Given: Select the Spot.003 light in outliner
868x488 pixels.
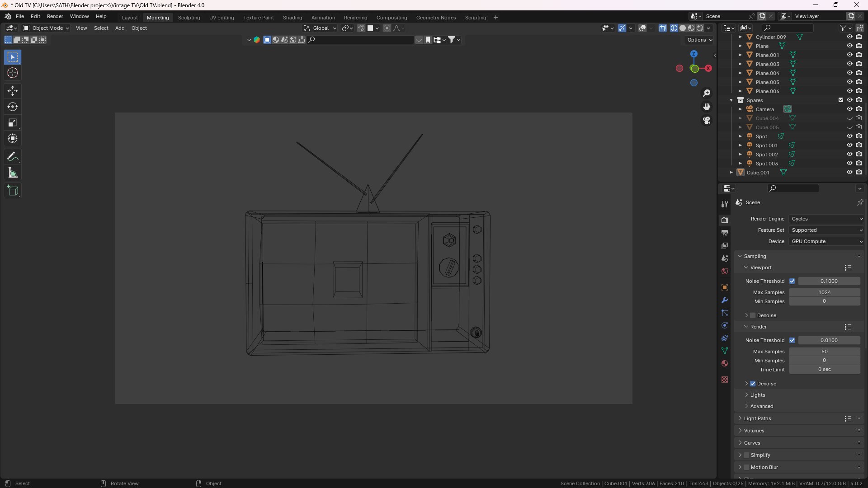Looking at the screenshot, I should click(x=767, y=164).
